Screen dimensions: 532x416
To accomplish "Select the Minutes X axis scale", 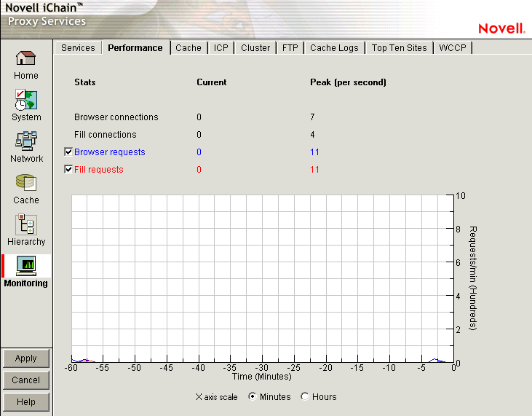I will [252, 396].
